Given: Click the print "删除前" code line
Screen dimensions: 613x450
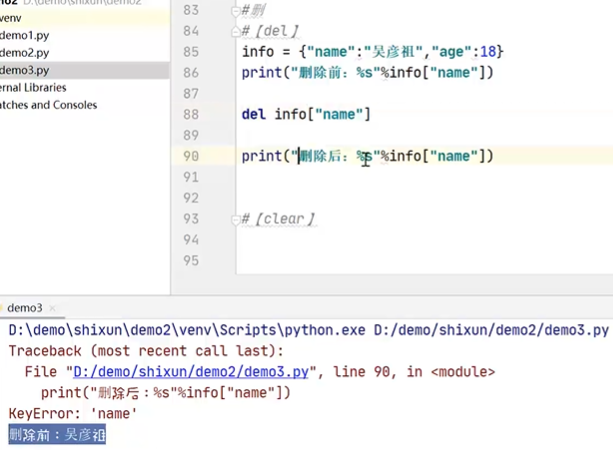Looking at the screenshot, I should tap(367, 73).
